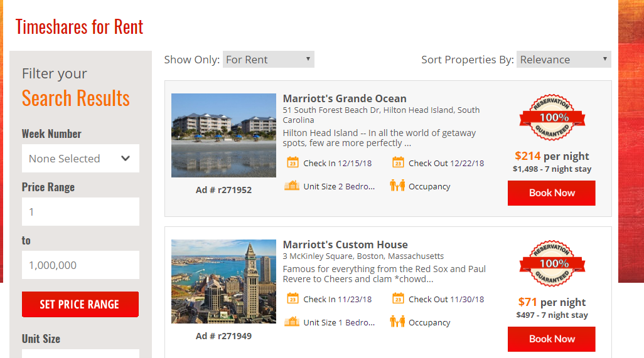
Task: Click the SET PRICE RANGE button
Action: pos(80,304)
